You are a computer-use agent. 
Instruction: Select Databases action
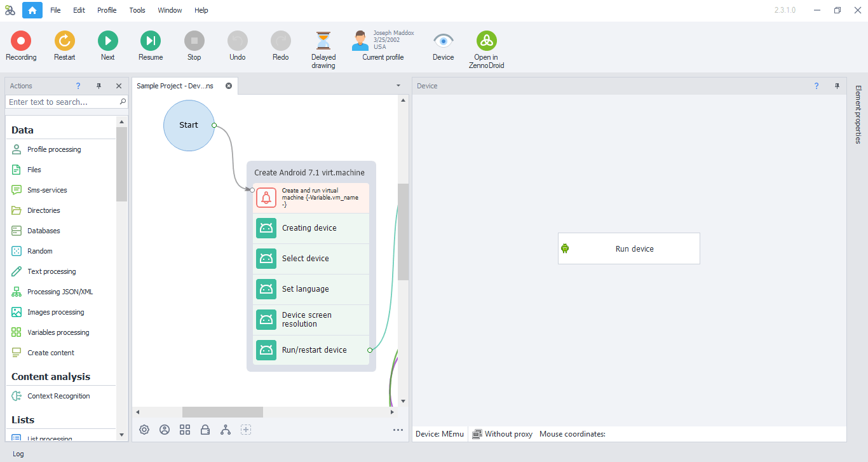click(44, 231)
